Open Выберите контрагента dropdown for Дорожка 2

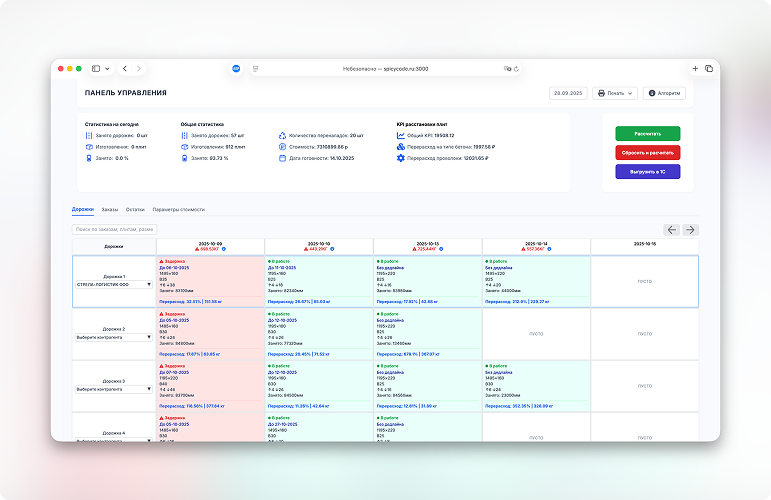(x=114, y=338)
